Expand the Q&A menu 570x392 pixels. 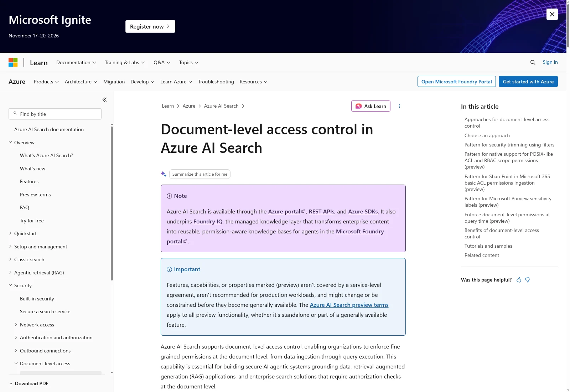(162, 62)
